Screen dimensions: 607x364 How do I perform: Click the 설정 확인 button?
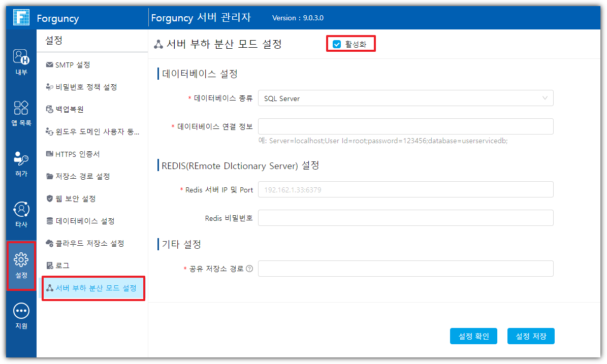(x=473, y=336)
